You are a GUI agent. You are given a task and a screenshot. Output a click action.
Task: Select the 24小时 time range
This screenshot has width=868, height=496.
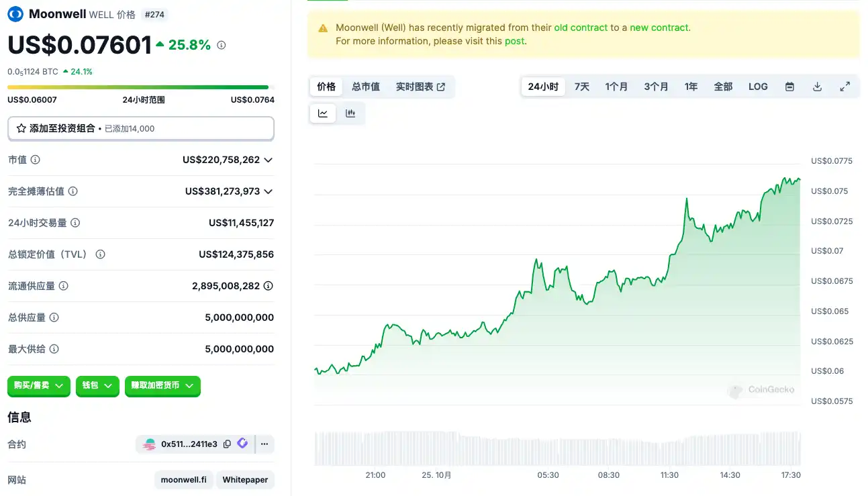(x=543, y=87)
